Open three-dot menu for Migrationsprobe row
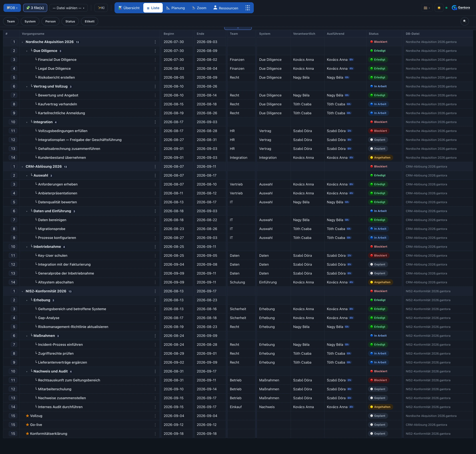 (x=155, y=229)
